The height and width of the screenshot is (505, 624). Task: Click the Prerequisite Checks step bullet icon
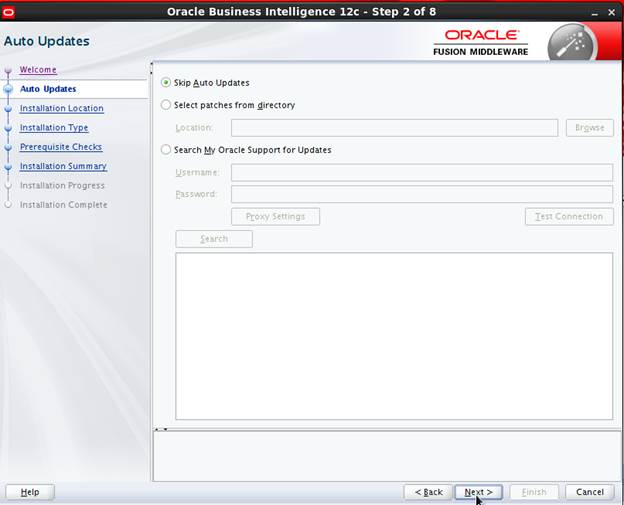coord(9,148)
